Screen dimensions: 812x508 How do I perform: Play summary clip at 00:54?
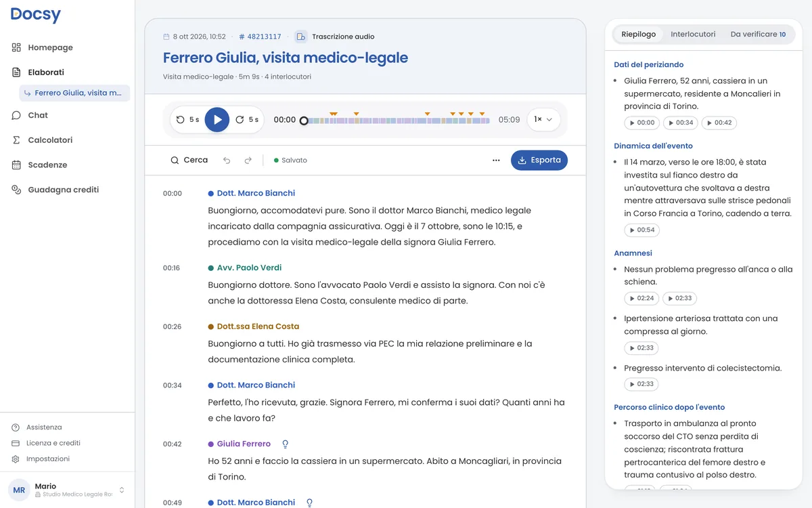[642, 230]
